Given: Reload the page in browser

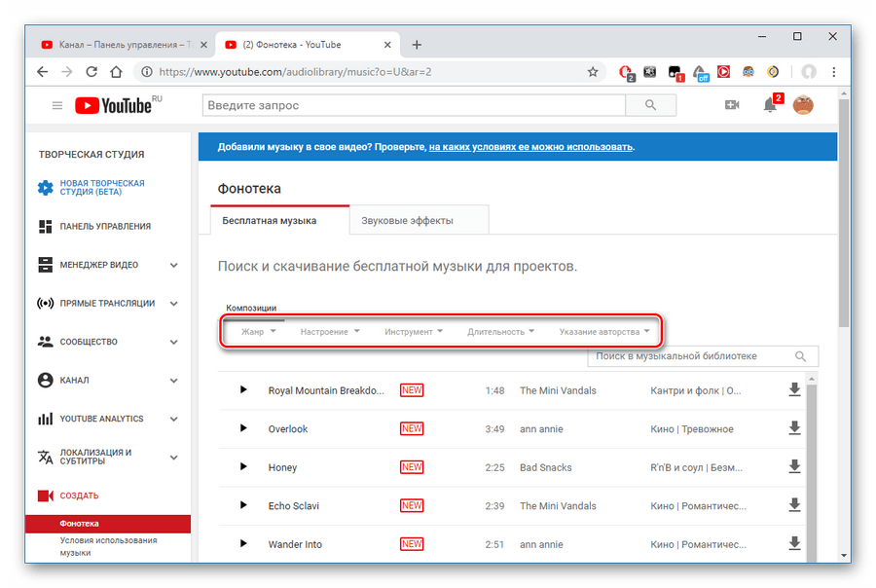Looking at the screenshot, I should click(91, 72).
